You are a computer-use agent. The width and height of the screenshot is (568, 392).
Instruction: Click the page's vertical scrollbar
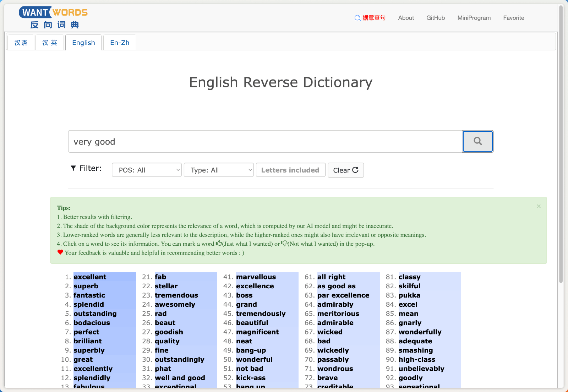point(561,142)
